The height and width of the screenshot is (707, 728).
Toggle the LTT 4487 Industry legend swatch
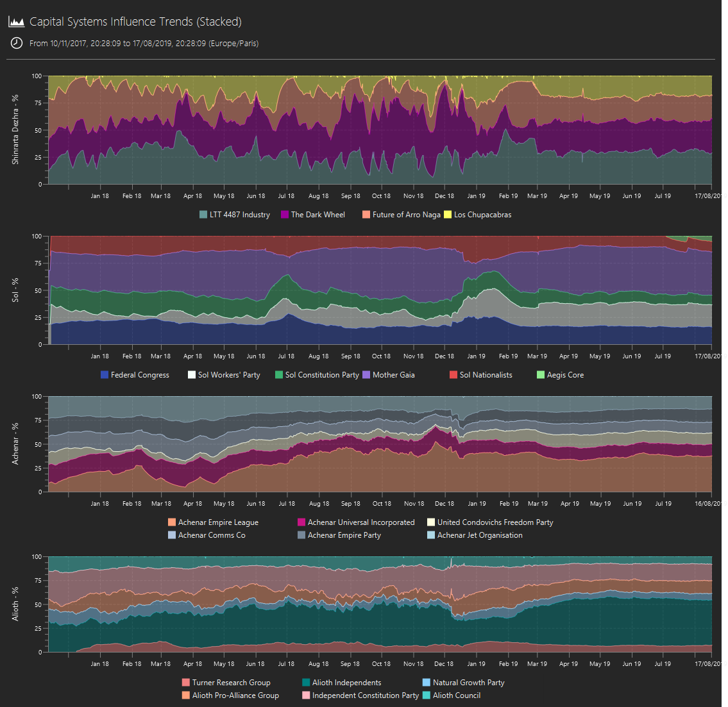203,215
